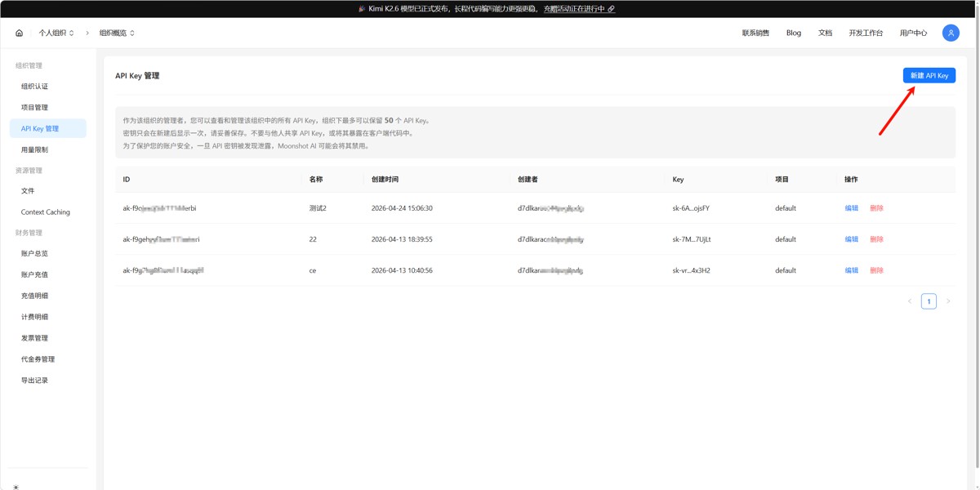Open the user avatar menu

click(951, 33)
